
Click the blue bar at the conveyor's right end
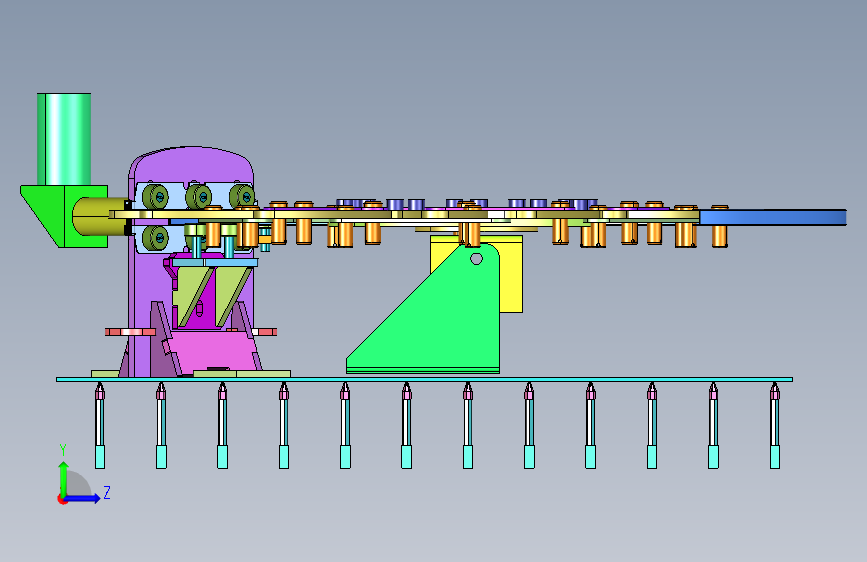(x=772, y=217)
